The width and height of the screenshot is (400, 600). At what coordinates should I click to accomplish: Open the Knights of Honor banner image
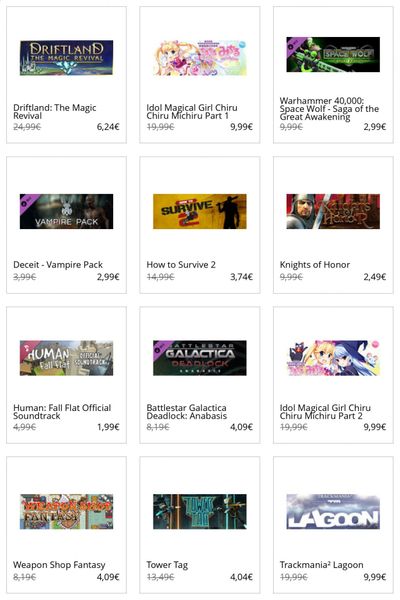point(333,211)
